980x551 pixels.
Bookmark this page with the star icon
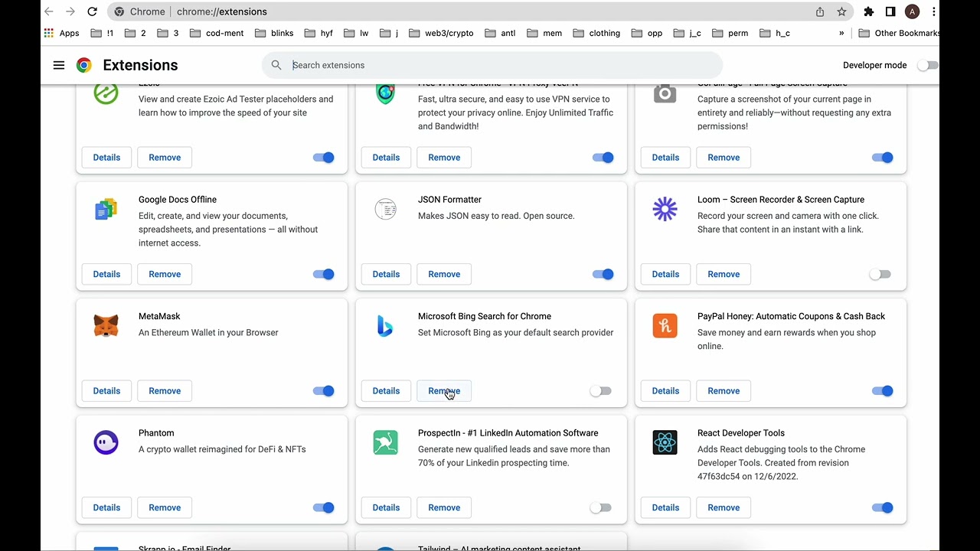(x=841, y=11)
